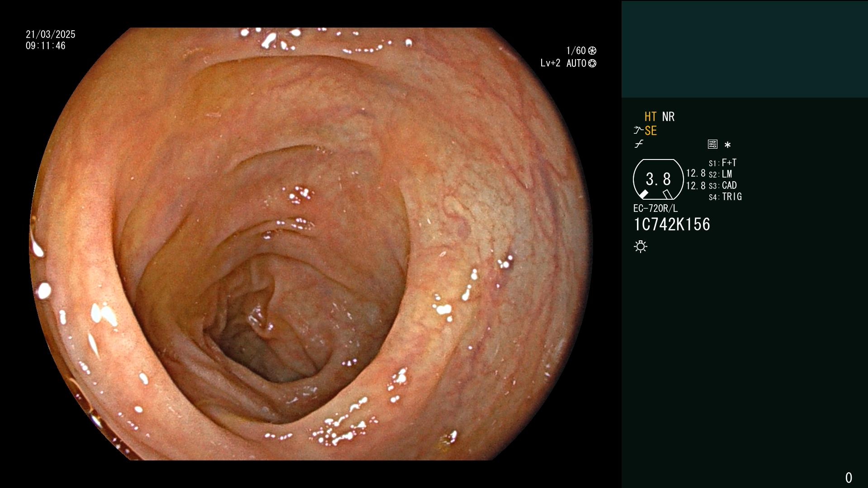Click the outlined channel marker in scope diagram
This screenshot has height=488, width=868.
tap(668, 194)
